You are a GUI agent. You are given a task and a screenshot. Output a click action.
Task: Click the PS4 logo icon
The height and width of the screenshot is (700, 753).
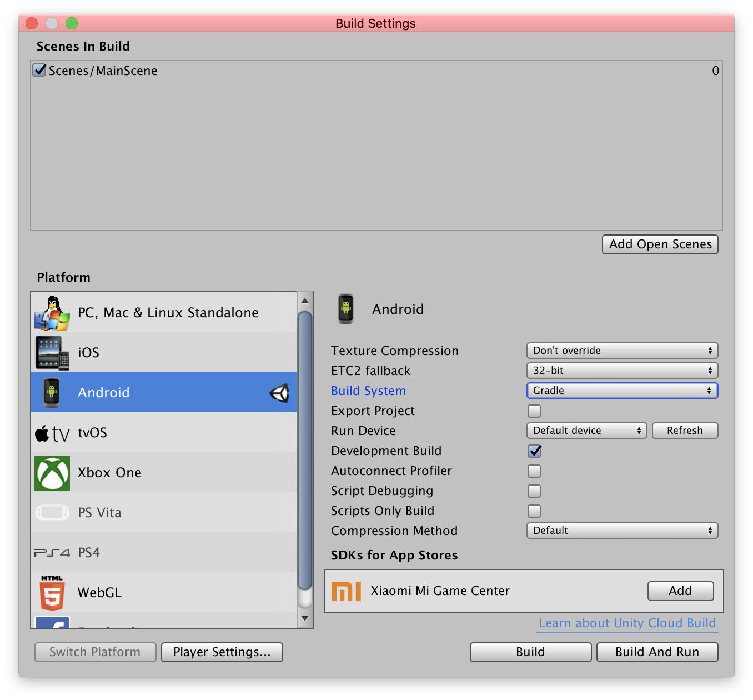coord(52,552)
